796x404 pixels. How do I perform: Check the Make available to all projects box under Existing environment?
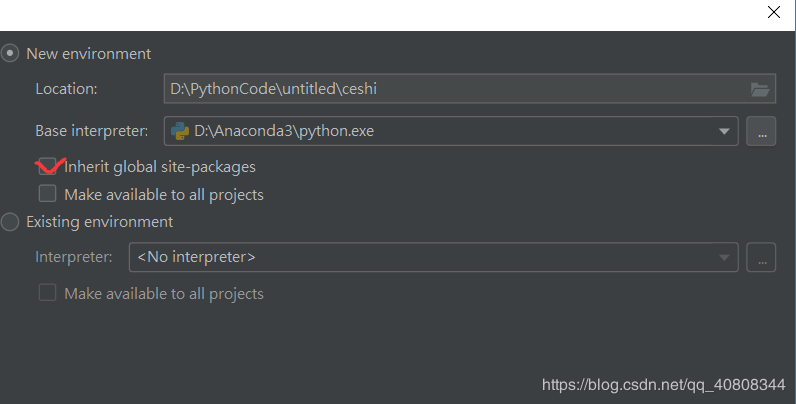[47, 294]
